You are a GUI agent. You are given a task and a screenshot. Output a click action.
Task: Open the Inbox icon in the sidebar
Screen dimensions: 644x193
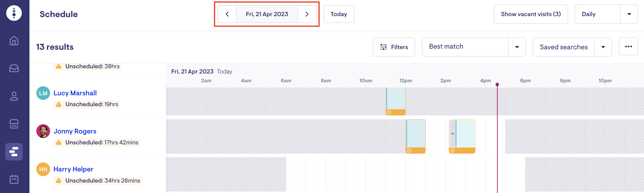14,69
